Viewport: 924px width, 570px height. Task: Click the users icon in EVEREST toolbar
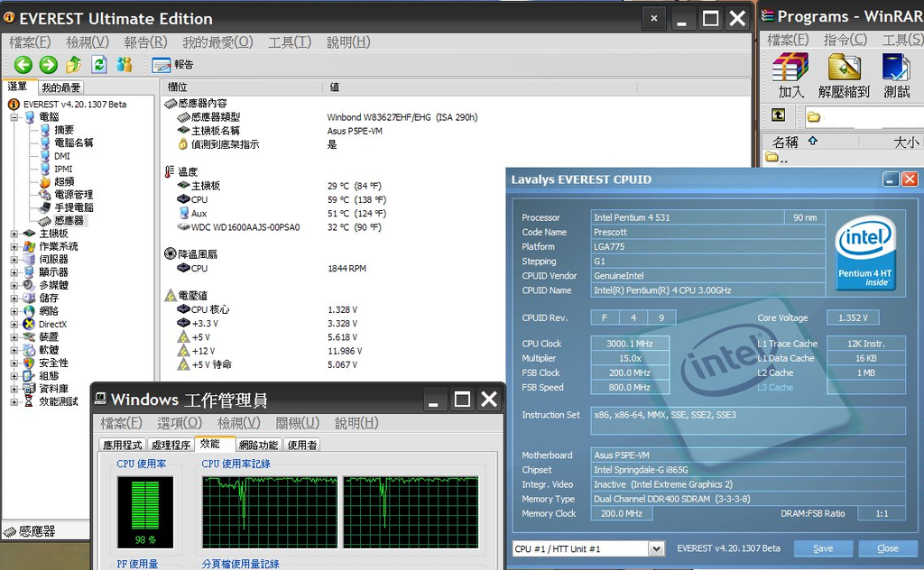point(124,64)
